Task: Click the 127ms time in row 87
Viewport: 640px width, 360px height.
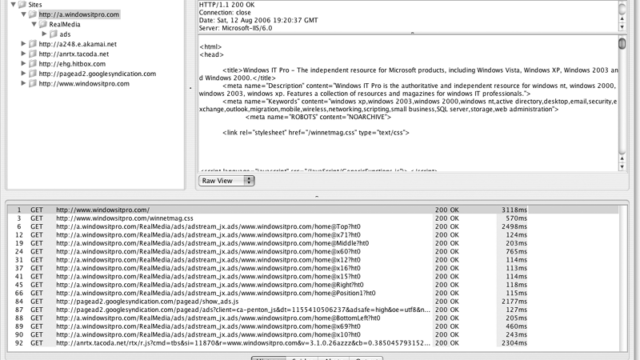Action: pyautogui.click(x=516, y=310)
